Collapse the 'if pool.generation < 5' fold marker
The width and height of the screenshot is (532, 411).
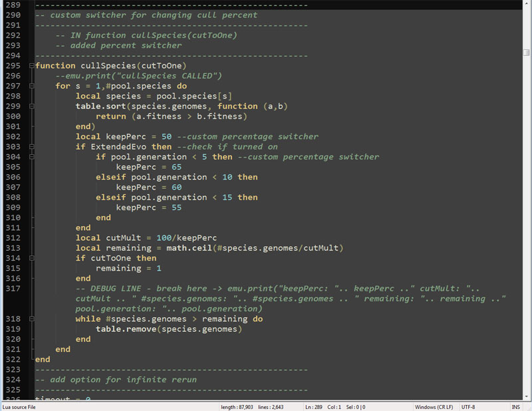[31, 157]
